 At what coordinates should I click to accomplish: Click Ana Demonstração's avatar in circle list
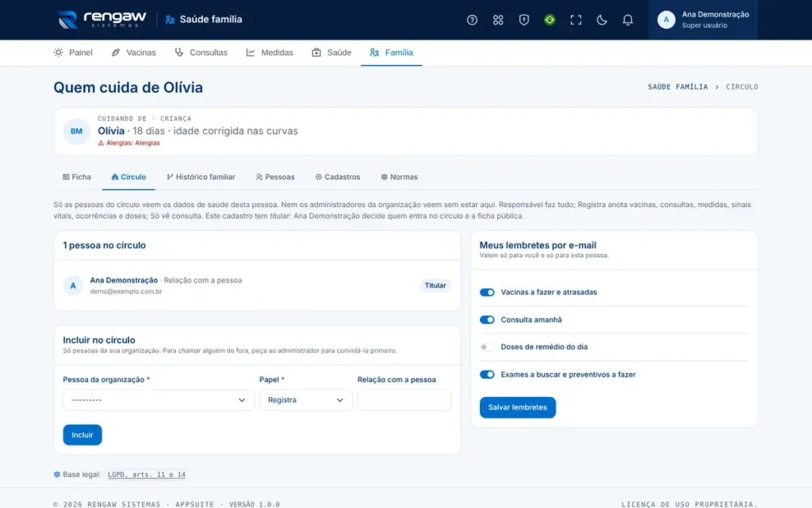[73, 286]
